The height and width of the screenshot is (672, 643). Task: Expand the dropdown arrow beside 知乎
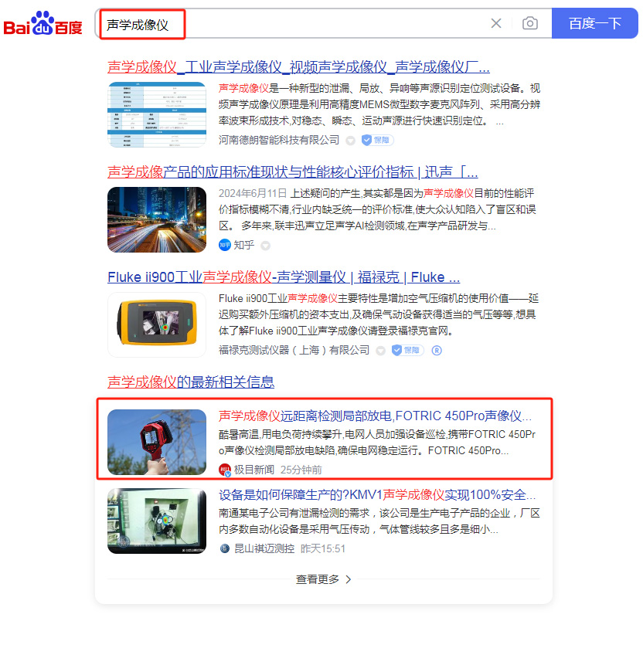(x=265, y=246)
